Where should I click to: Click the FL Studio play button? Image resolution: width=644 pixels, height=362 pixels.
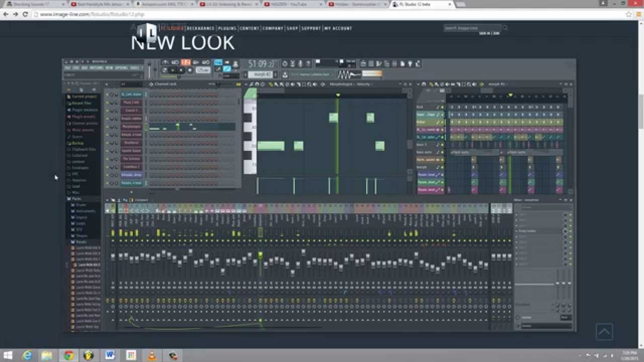click(172, 70)
